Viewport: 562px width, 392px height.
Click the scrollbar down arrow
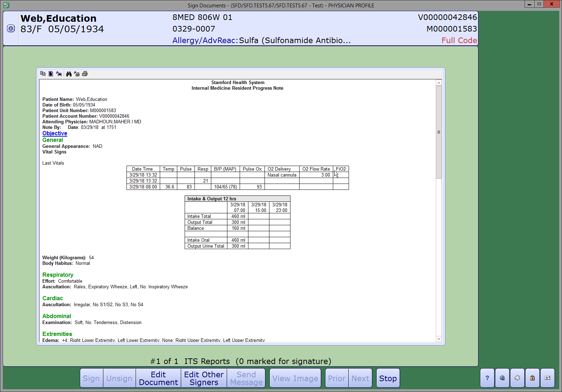tap(439, 339)
